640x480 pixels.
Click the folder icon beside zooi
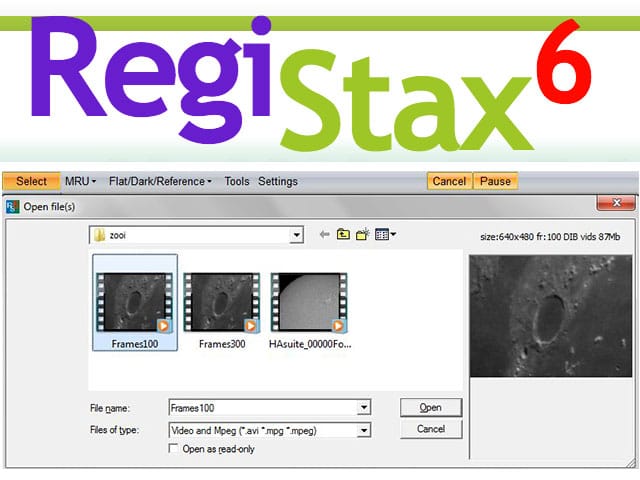tap(99, 235)
